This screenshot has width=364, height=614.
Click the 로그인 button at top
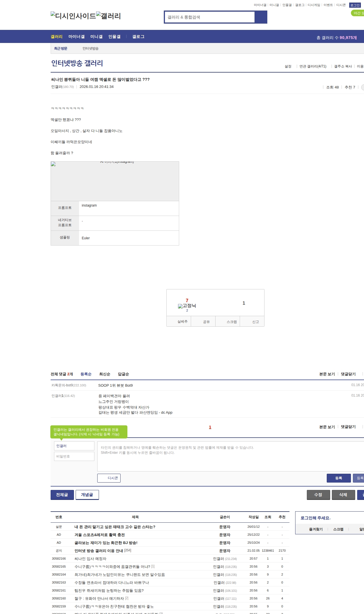355,5
